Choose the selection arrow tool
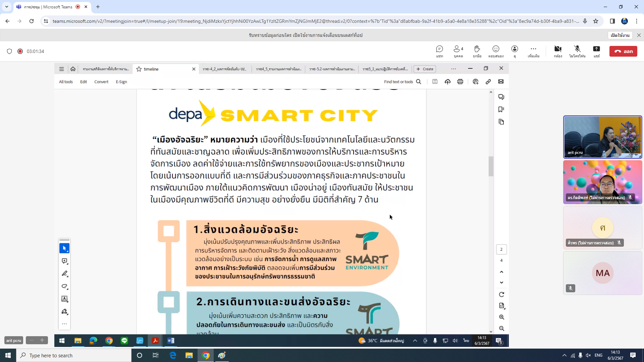This screenshot has width=644, height=362. tap(64, 248)
